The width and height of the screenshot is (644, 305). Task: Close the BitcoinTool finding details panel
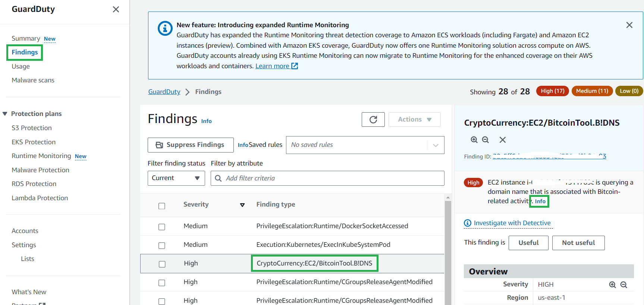(503, 139)
